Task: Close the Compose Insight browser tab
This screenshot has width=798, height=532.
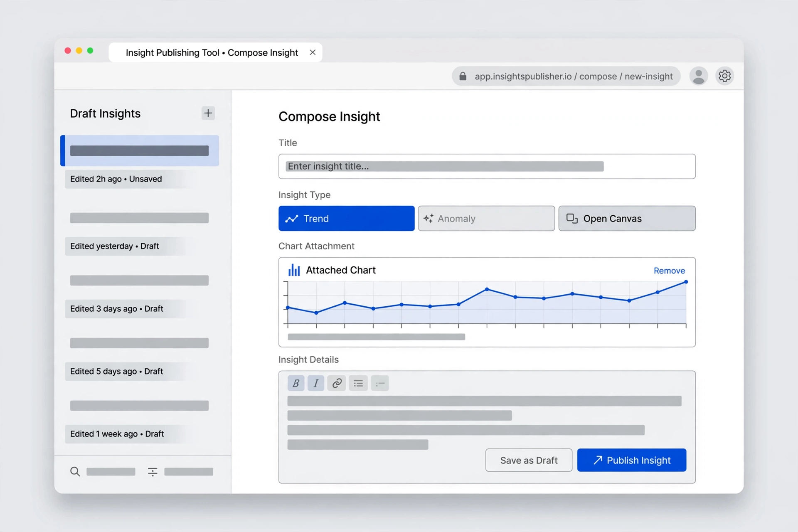Action: [313, 52]
